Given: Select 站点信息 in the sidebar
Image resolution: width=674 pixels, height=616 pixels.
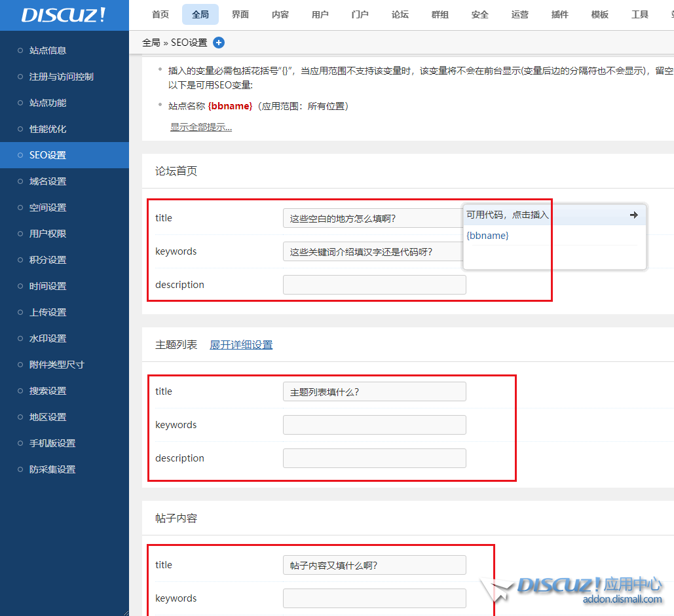Looking at the screenshot, I should click(x=48, y=50).
